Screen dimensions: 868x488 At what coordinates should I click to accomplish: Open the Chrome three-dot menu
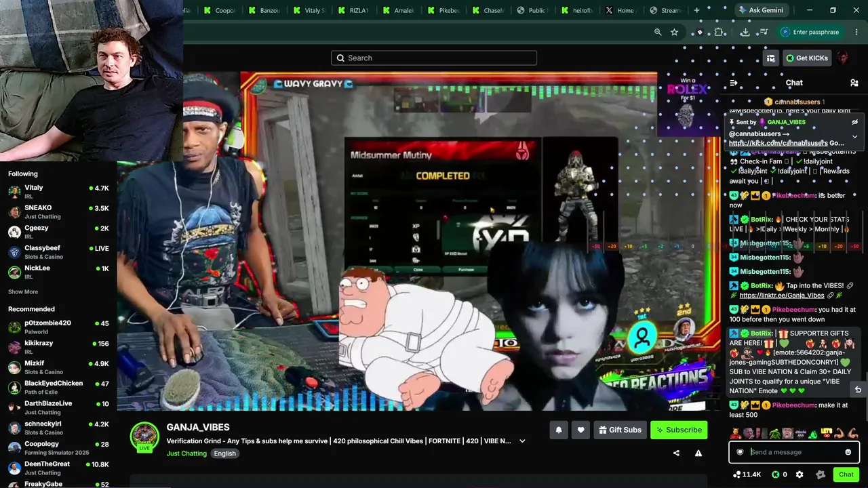pos(857,32)
